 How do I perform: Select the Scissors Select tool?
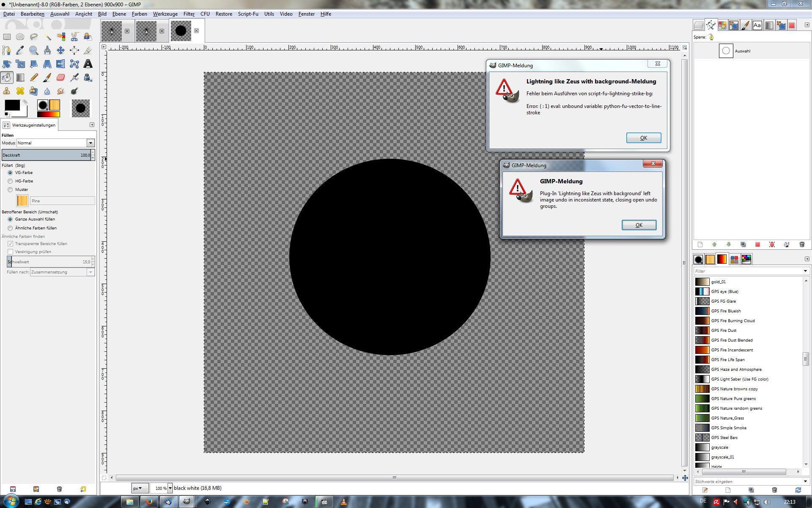point(74,37)
